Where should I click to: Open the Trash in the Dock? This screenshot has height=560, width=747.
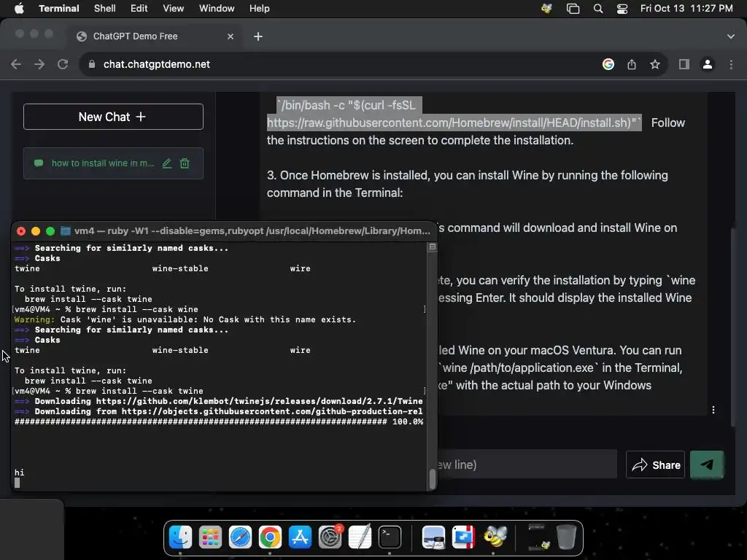pos(566,537)
